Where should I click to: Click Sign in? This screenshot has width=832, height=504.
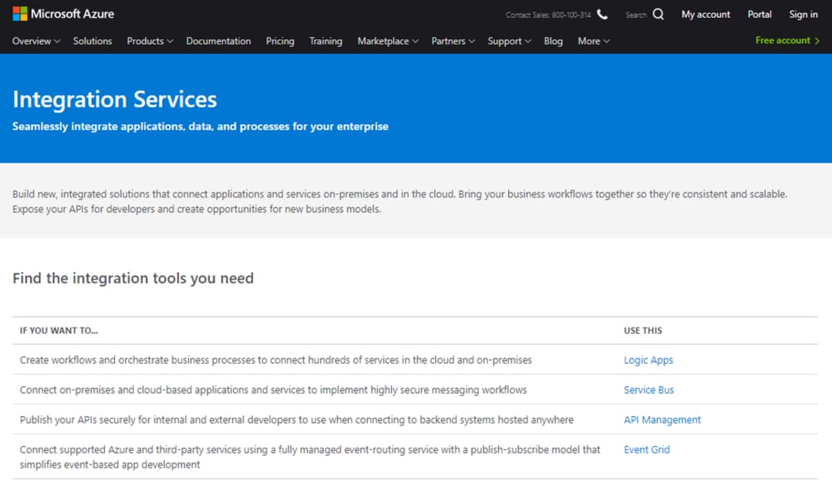click(803, 15)
